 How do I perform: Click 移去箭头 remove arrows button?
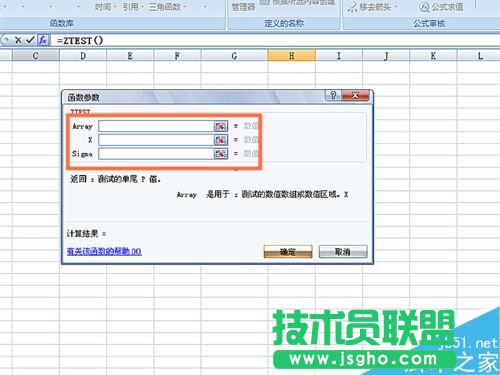tap(373, 7)
